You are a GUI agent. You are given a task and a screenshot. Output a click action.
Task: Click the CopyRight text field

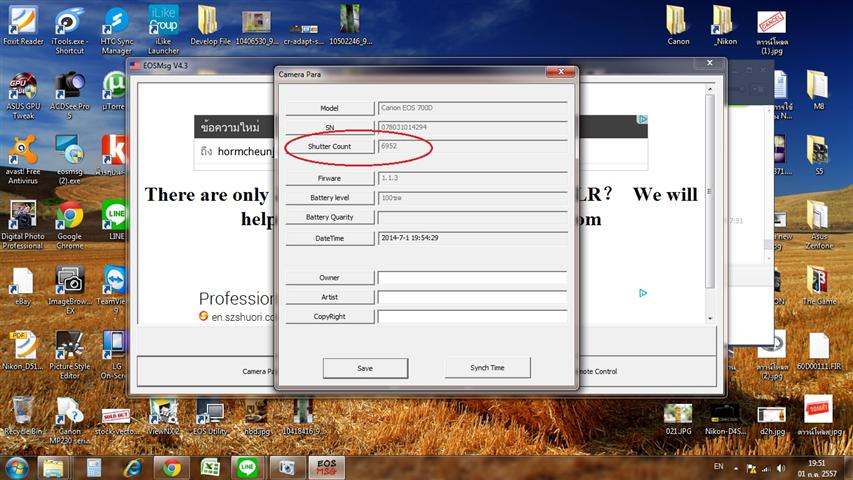[472, 317]
